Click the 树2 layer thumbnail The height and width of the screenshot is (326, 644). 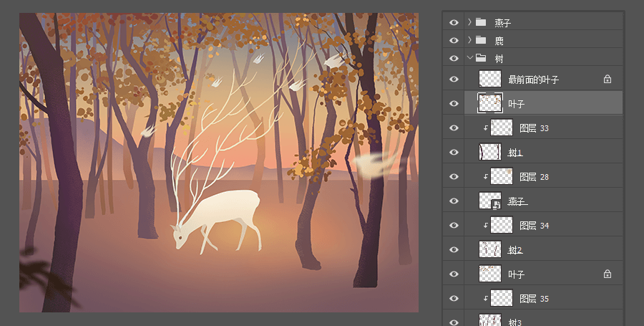[x=490, y=249]
